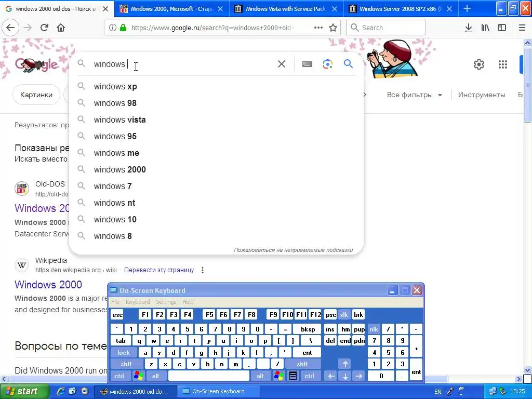Open Settings menu in On-Screen Keyboard

click(x=166, y=302)
